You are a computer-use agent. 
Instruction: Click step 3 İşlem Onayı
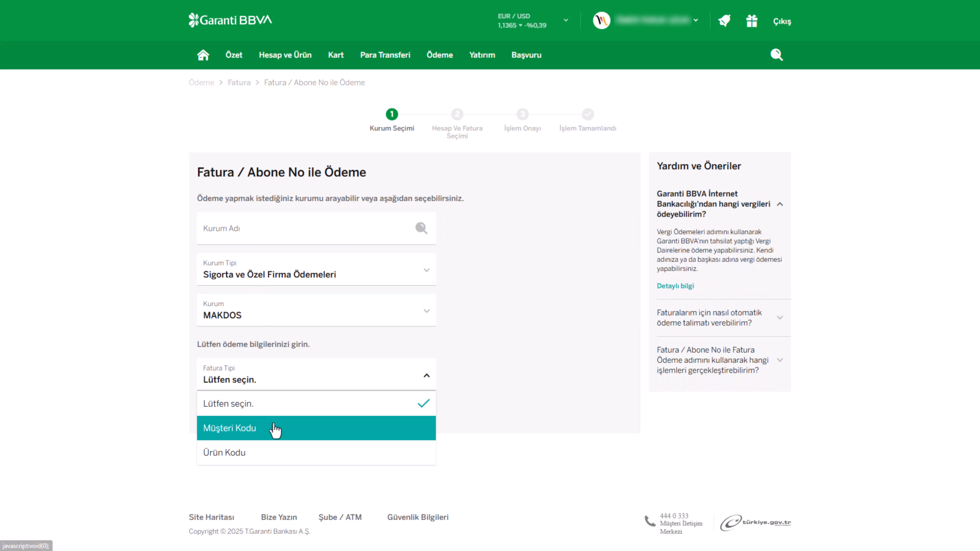[x=523, y=114]
